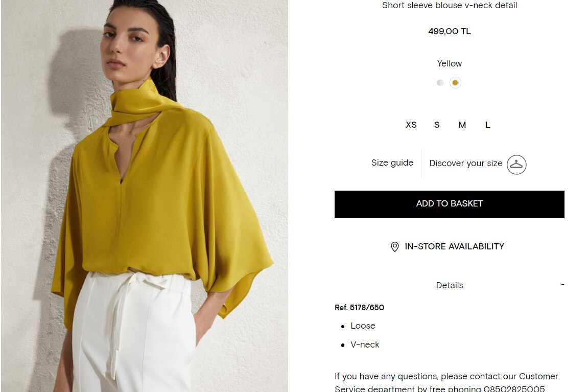The width and height of the screenshot is (588, 392).
Task: Select the yellow colour swatch
Action: 455,82
